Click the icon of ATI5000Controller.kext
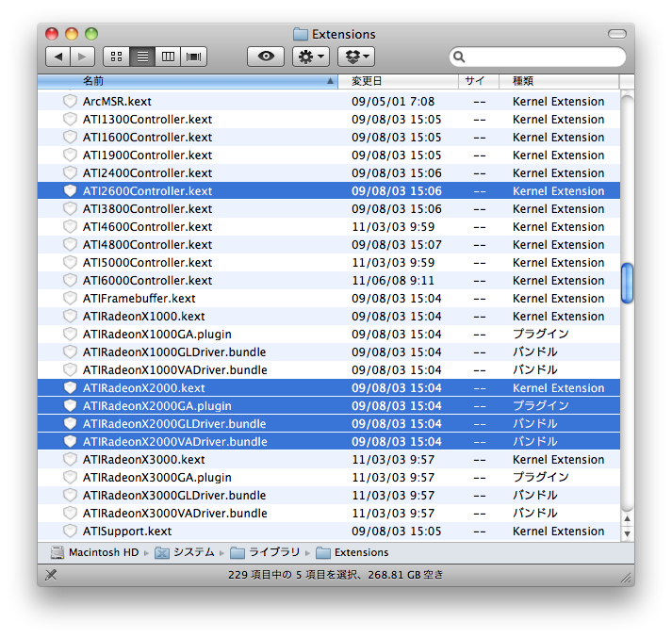 tap(70, 262)
